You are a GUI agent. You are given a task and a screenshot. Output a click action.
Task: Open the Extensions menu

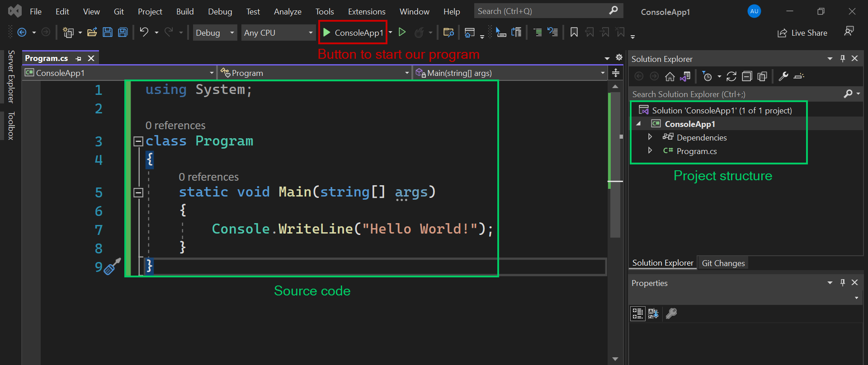point(367,11)
